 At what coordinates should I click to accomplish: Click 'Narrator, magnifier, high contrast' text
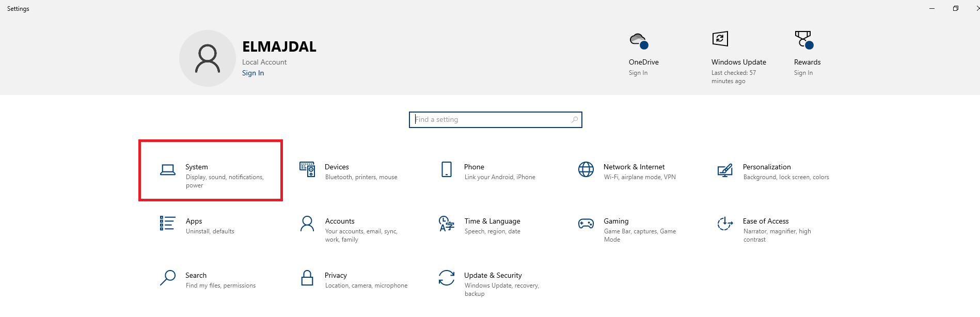[x=777, y=235]
